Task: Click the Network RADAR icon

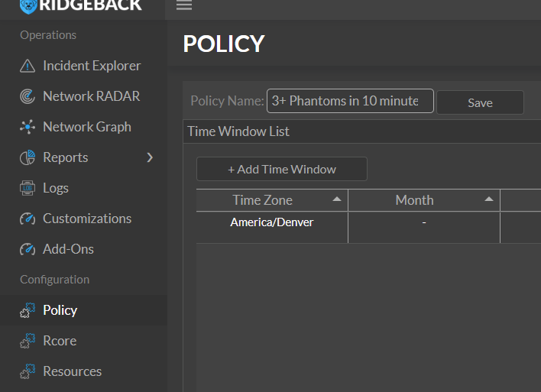Action: point(28,96)
